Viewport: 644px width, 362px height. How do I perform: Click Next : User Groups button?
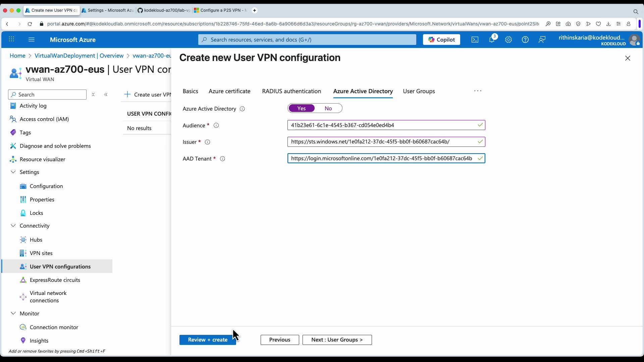coord(337,340)
